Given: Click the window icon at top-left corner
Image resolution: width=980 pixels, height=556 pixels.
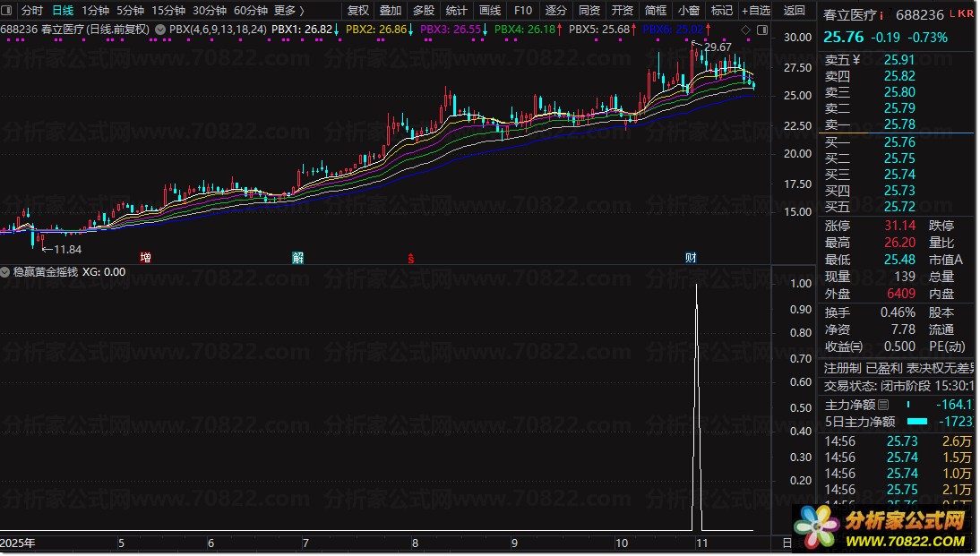Looking at the screenshot, I should click(x=8, y=11).
